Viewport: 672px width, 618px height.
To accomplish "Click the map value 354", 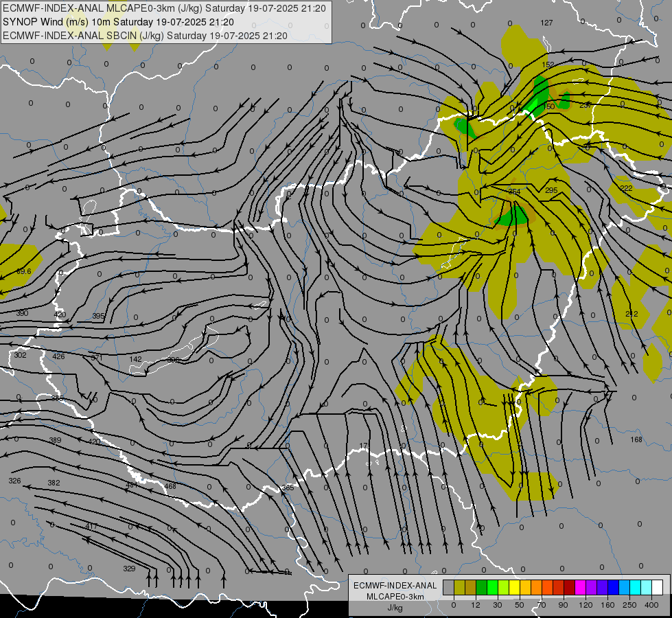I will [514, 192].
